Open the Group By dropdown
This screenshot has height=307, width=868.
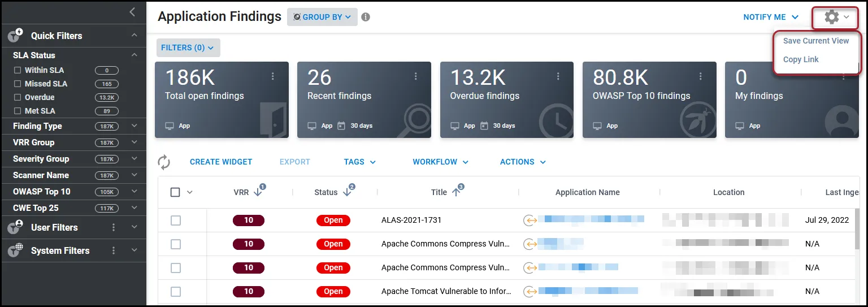pos(322,17)
